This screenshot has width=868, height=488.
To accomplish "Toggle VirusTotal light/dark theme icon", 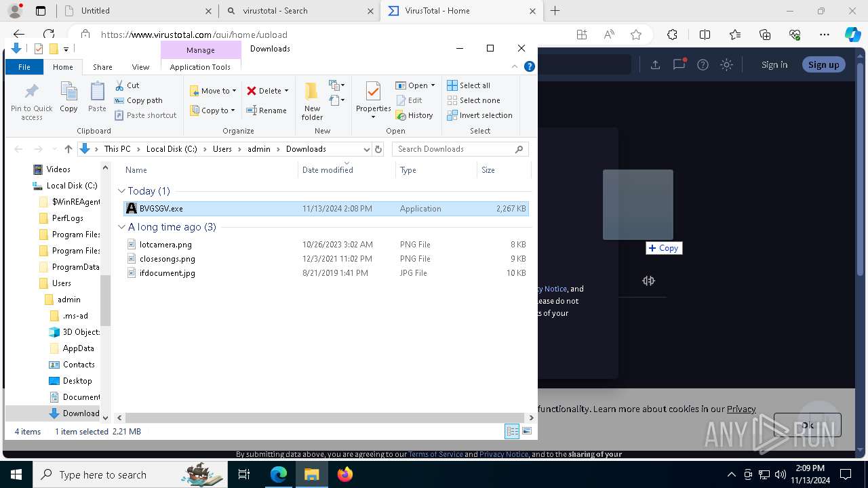I will (x=726, y=64).
